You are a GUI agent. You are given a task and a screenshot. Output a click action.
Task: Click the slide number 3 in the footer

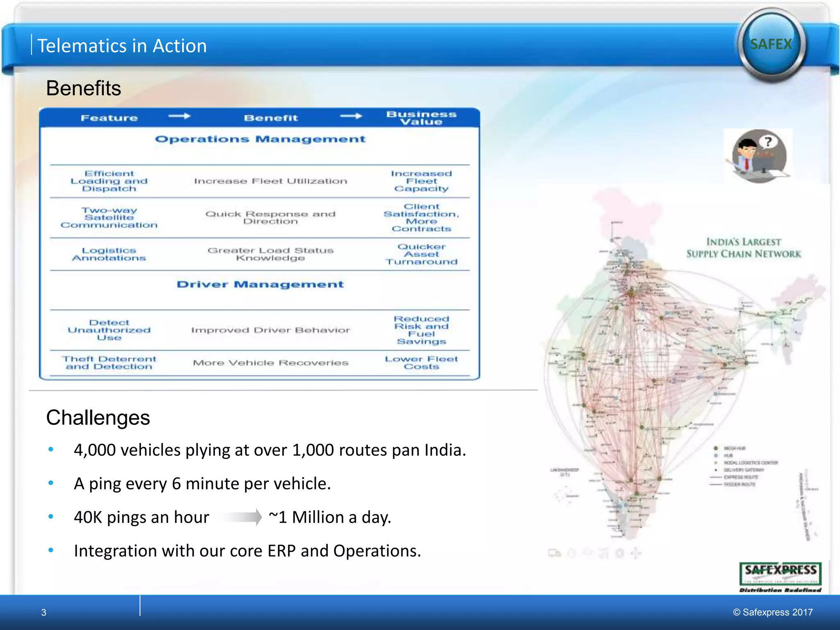(44, 613)
